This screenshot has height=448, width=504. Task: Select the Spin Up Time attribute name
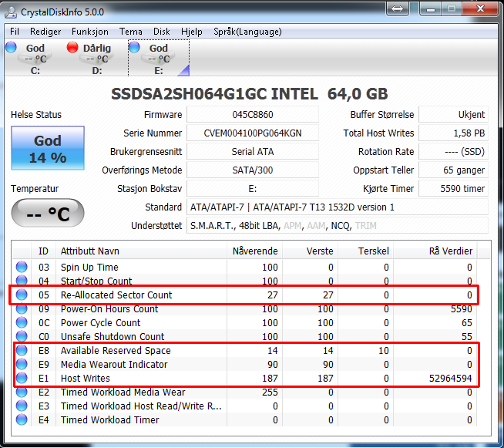click(x=89, y=268)
